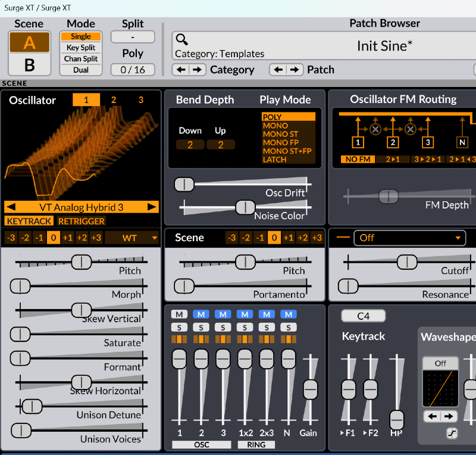Click the mixer Gain fader

coord(310,389)
